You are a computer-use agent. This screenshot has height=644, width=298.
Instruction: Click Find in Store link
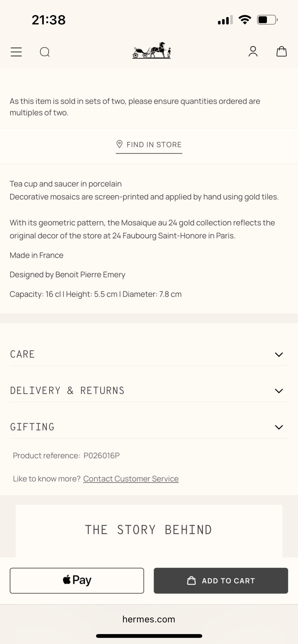pos(154,145)
